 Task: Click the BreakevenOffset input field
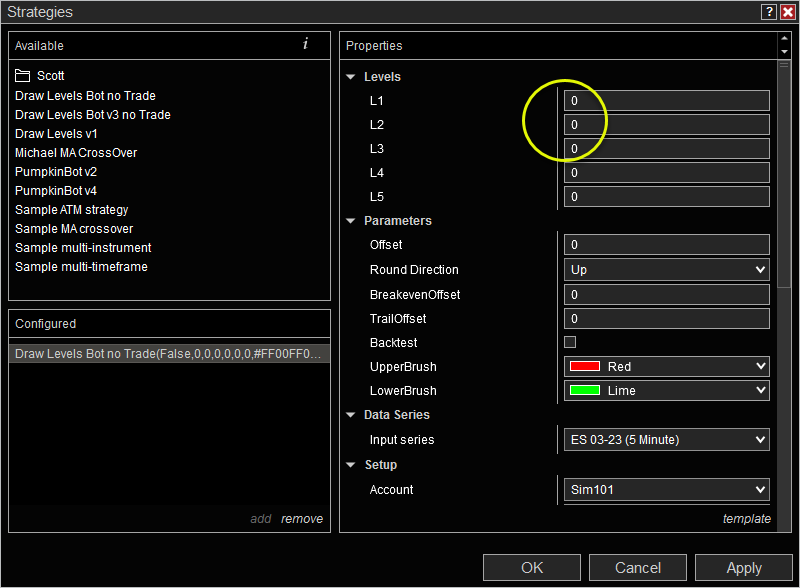click(x=666, y=295)
